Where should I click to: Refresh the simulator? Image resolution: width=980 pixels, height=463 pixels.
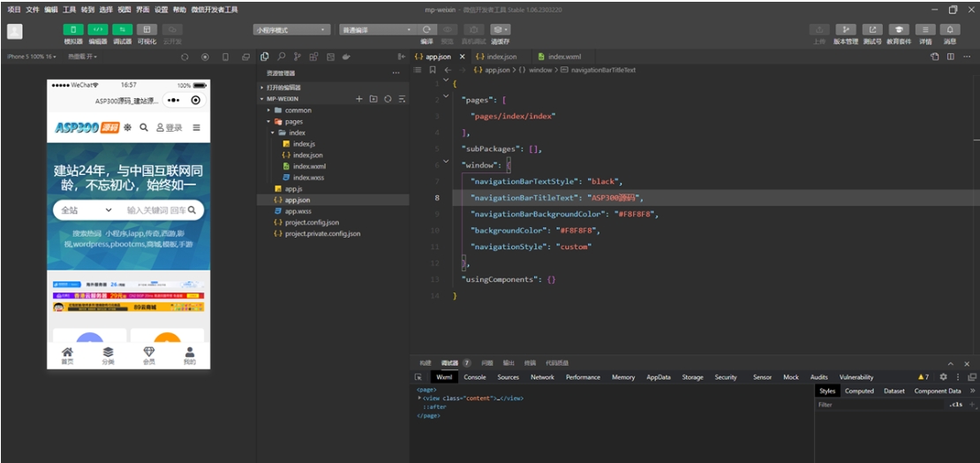pos(185,57)
